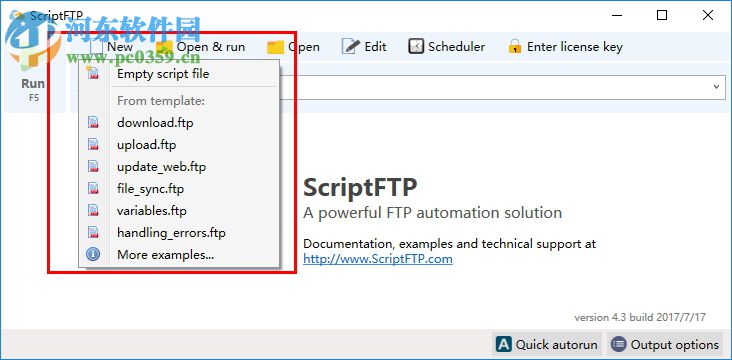Click the variables.ftp file icon
This screenshot has height=360, width=732.
tap(93, 211)
